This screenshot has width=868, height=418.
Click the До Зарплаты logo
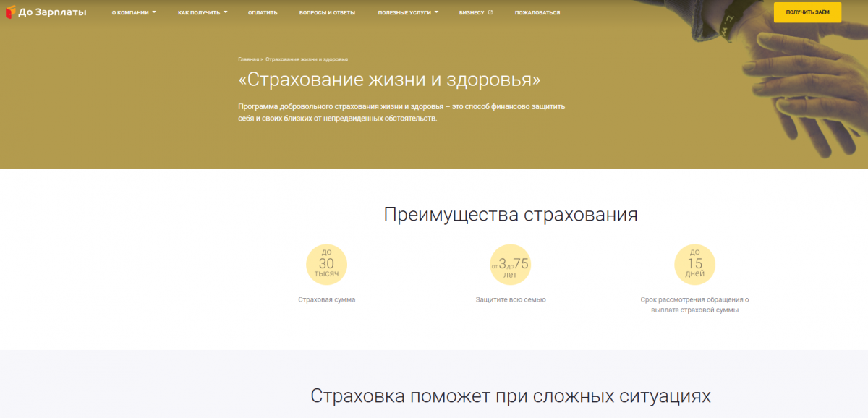(x=46, y=12)
